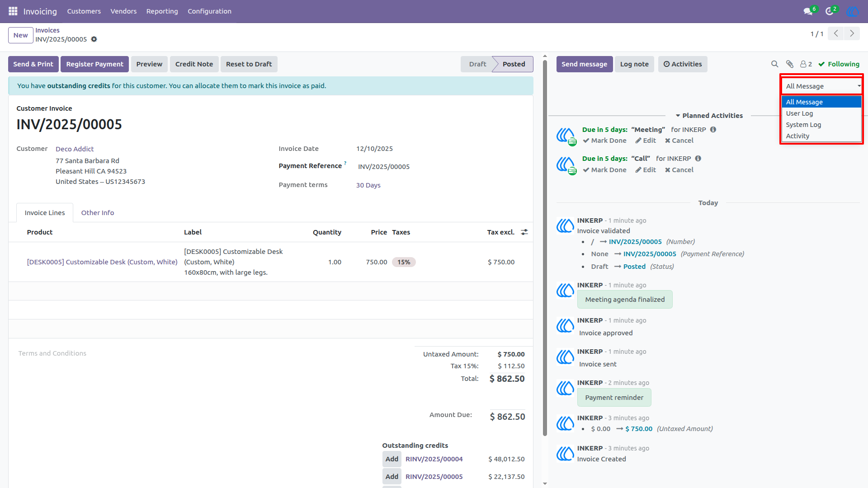The image size is (868, 488).
Task: Open the Customers menu
Action: [84, 11]
